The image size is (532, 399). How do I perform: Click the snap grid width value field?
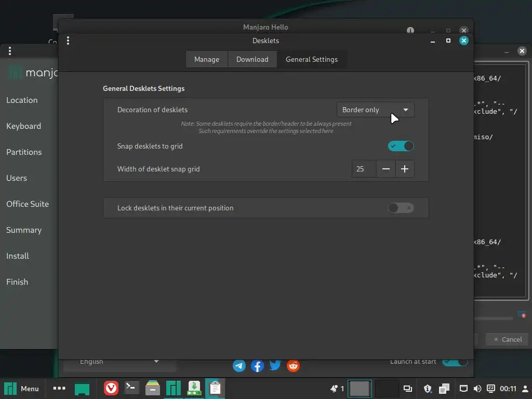tap(364, 169)
